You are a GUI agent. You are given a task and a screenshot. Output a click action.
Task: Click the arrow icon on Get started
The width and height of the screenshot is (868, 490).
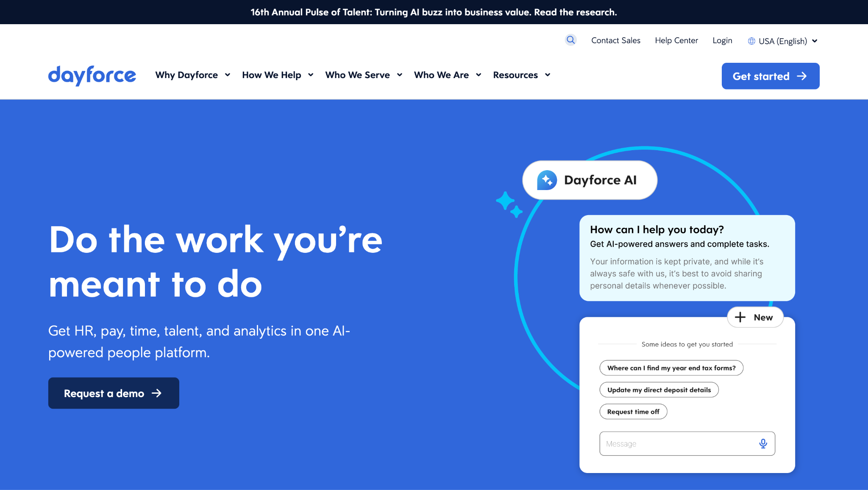point(801,76)
